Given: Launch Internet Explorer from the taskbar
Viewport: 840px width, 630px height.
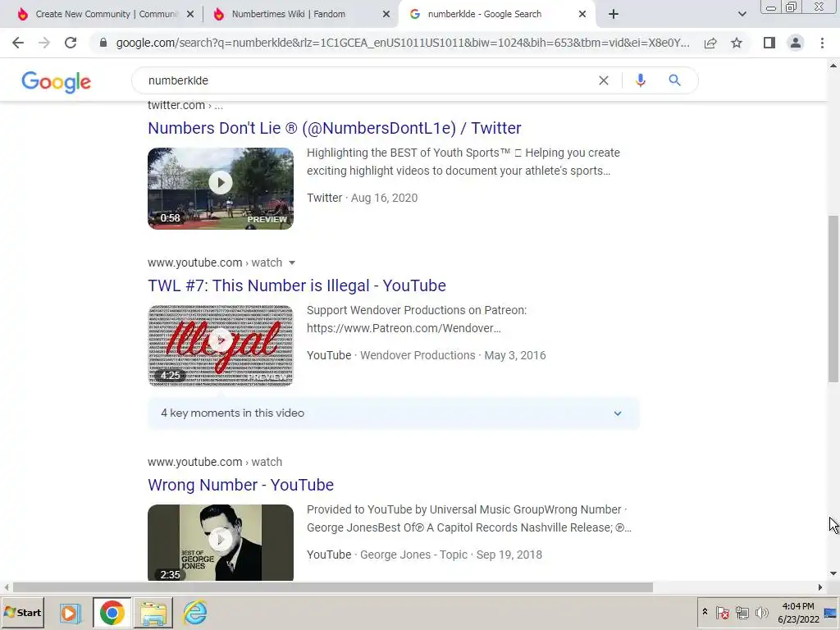Looking at the screenshot, I should (195, 612).
